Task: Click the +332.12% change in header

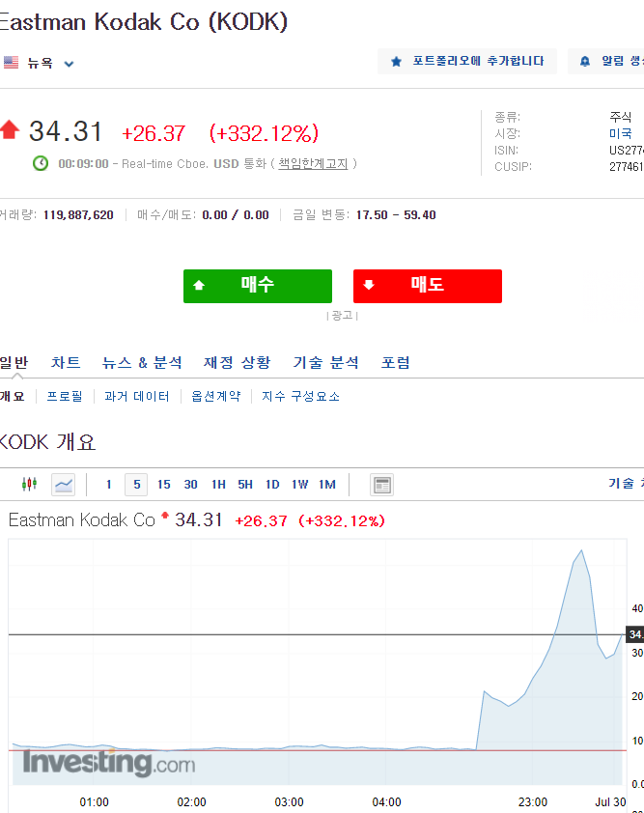Action: (x=264, y=133)
